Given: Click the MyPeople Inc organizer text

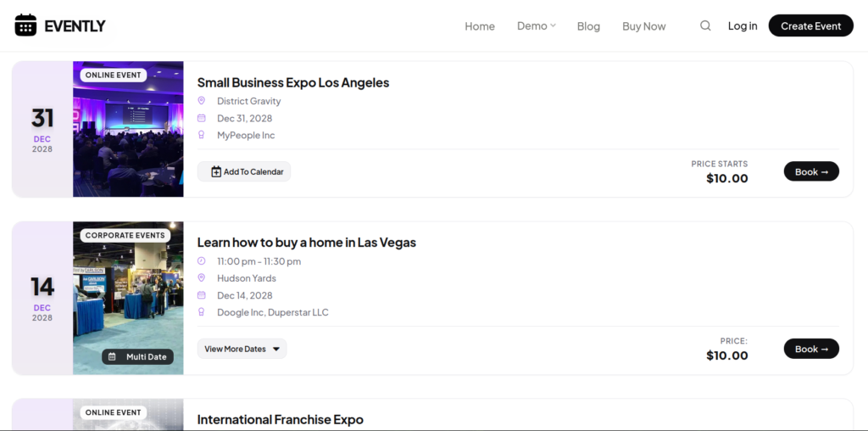Looking at the screenshot, I should pos(246,135).
